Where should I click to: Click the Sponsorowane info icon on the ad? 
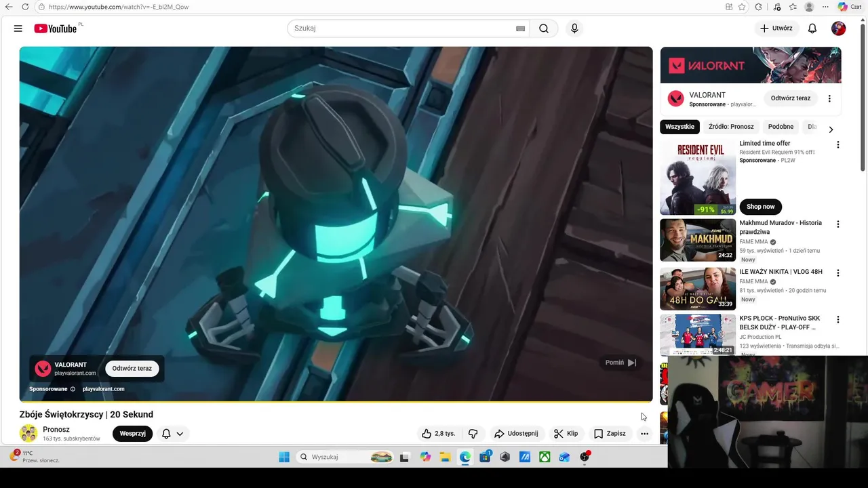click(73, 389)
